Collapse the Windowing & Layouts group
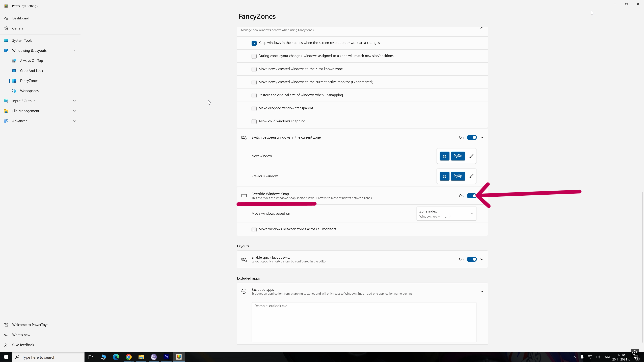 tap(74, 50)
